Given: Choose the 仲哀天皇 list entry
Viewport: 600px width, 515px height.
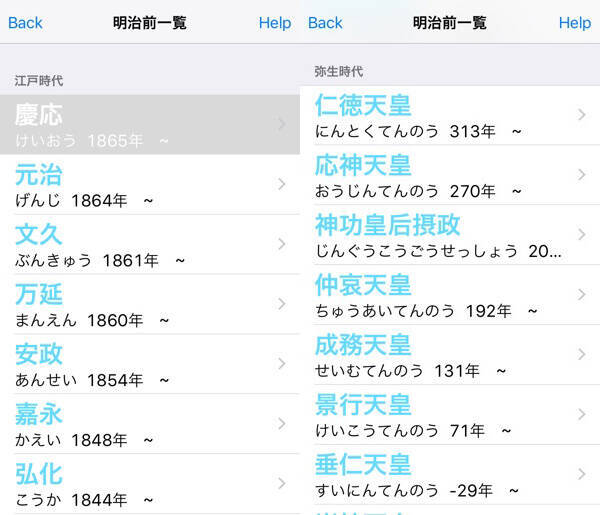Looking at the screenshot, I should 440,295.
